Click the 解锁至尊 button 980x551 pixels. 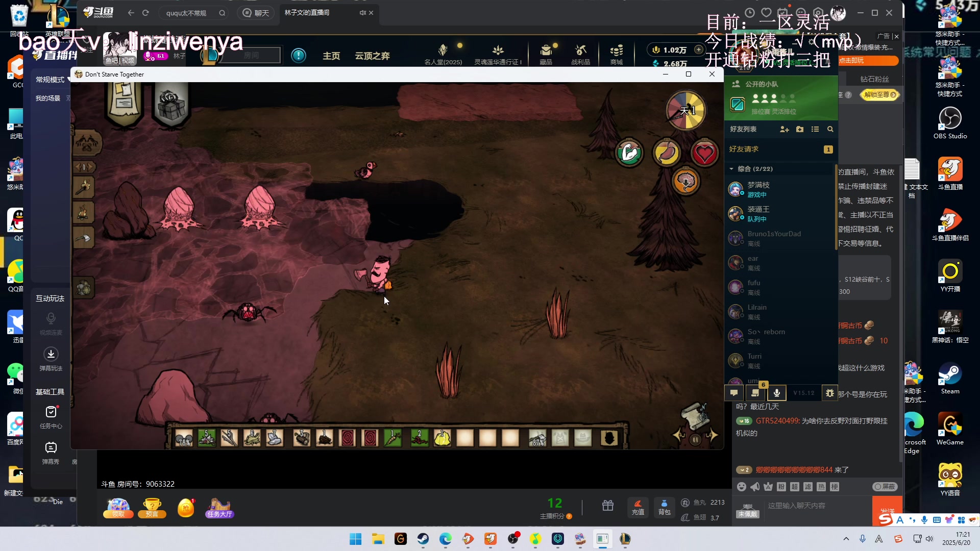(x=880, y=95)
